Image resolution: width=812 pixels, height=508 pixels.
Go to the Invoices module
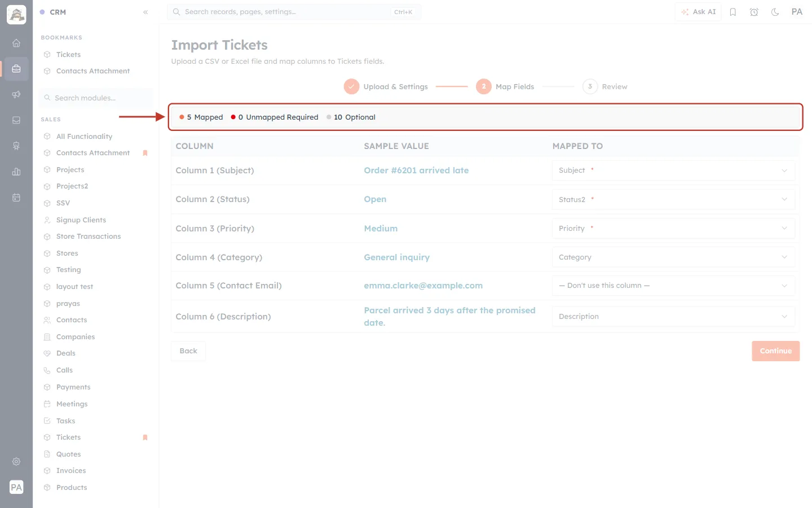coord(71,471)
